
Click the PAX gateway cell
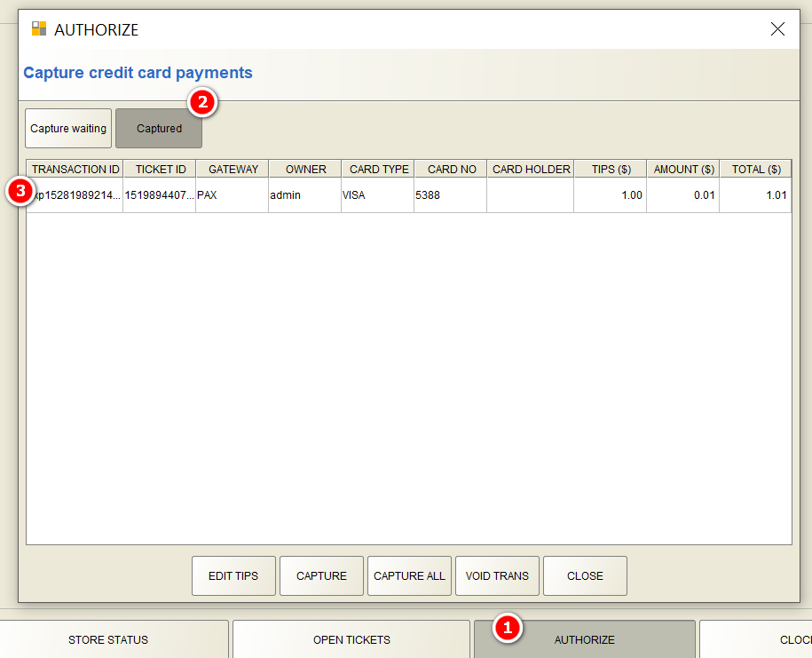tap(233, 195)
